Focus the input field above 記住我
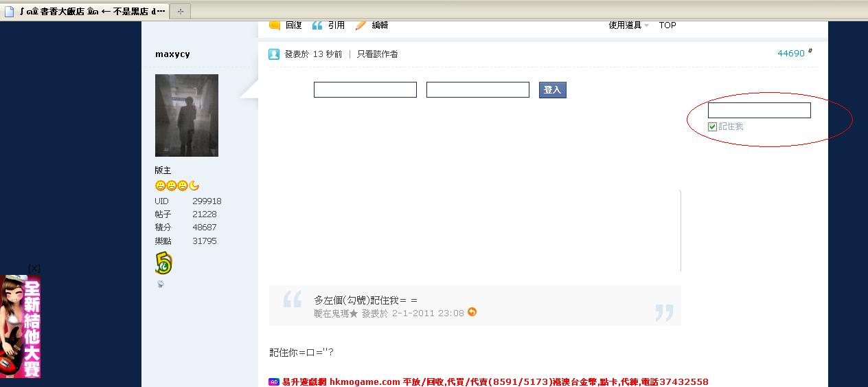Image resolution: width=868 pixels, height=387 pixels. point(759,110)
